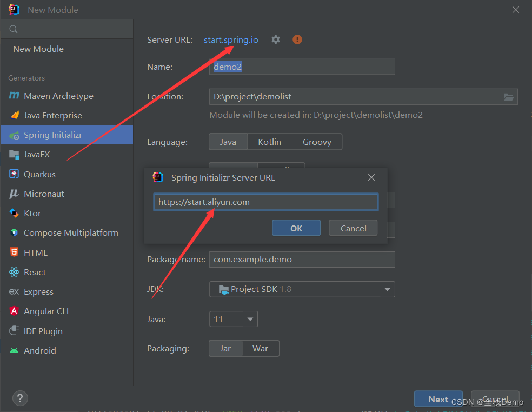Click the Android robot icon
532x412 pixels.
pos(14,350)
